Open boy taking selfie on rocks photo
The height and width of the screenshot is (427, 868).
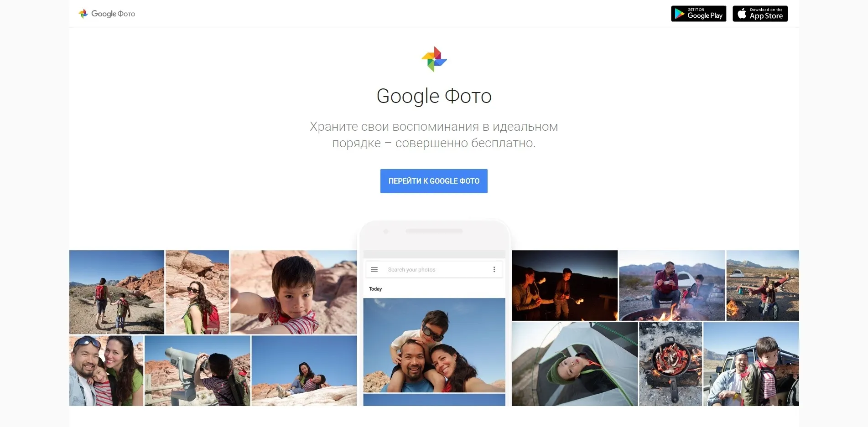[294, 292]
